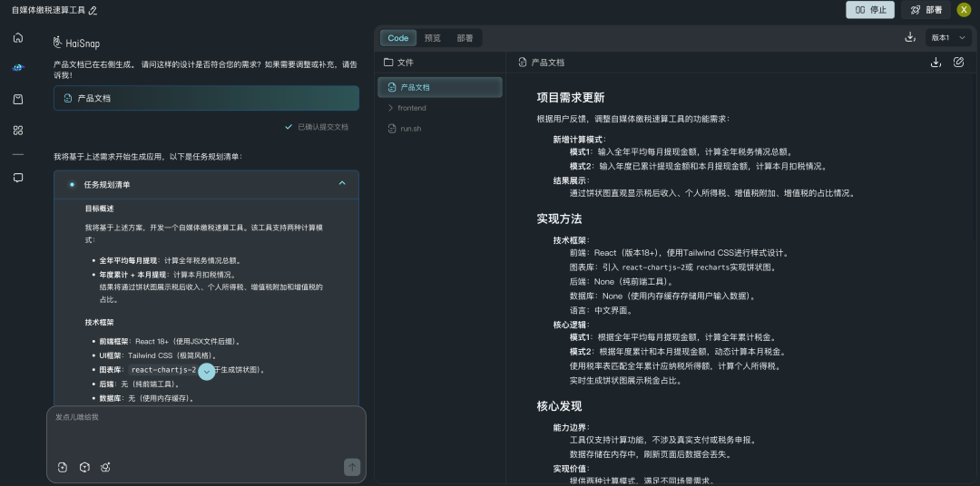Click 已确认提交文档 status text
This screenshot has height=486, width=980.
point(322,127)
